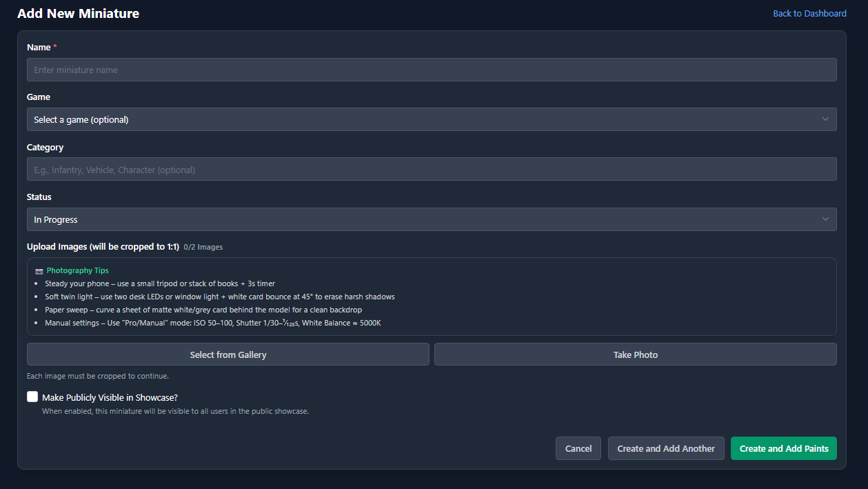The image size is (868, 489).
Task: Click the Add New Miniature heading
Action: pyautogui.click(x=78, y=14)
